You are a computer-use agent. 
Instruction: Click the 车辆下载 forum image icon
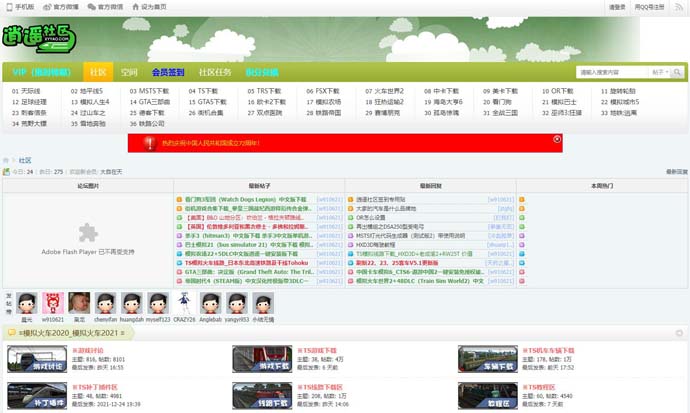(x=487, y=359)
